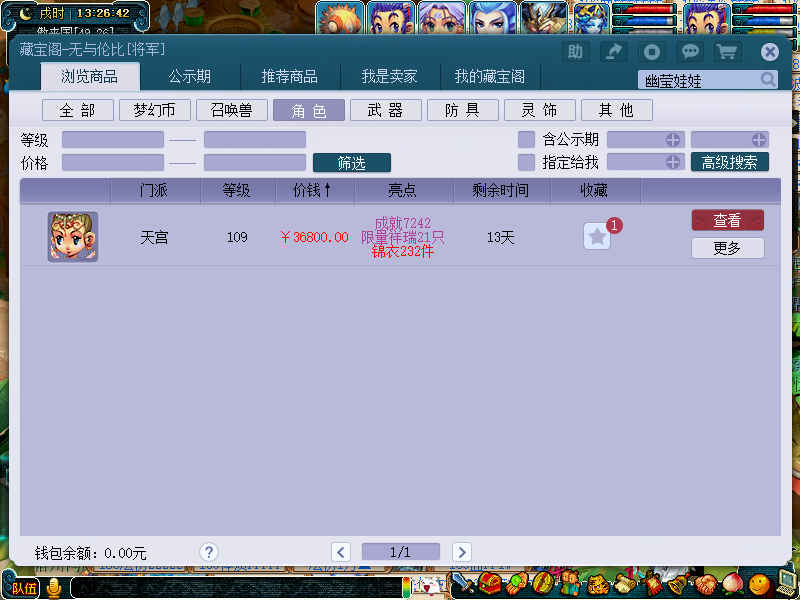The image size is (800, 600).
Task: Click the square stop icon in header
Action: coord(652,52)
